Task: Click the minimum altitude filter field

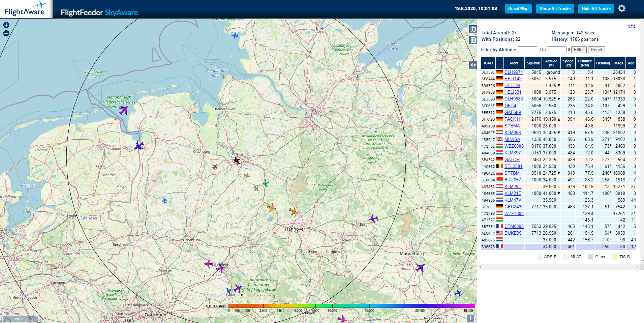Action: click(x=527, y=50)
